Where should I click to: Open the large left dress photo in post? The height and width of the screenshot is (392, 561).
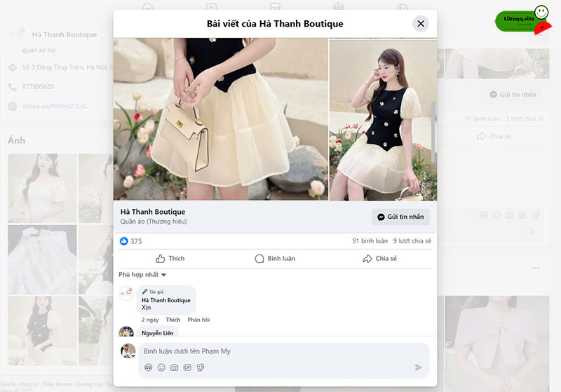(221, 119)
